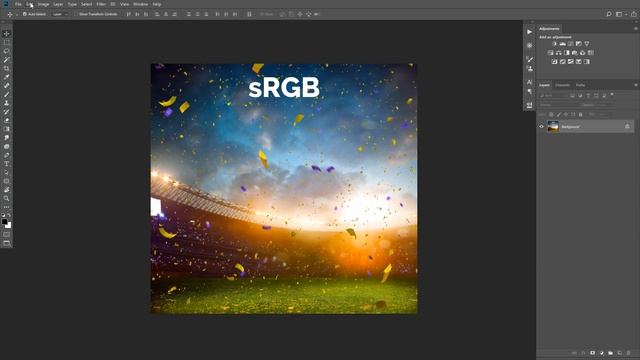Delete layer trash button
Screen dimensions: 640x360
(x=629, y=353)
